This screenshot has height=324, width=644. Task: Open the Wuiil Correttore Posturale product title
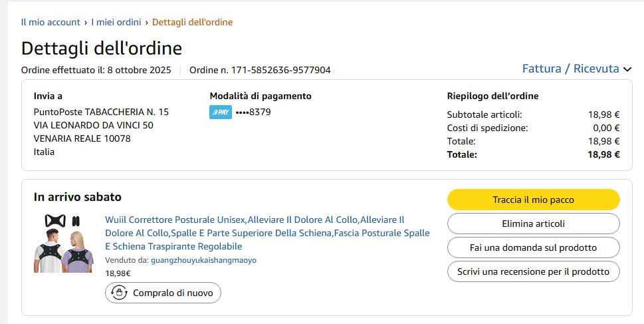click(267, 233)
